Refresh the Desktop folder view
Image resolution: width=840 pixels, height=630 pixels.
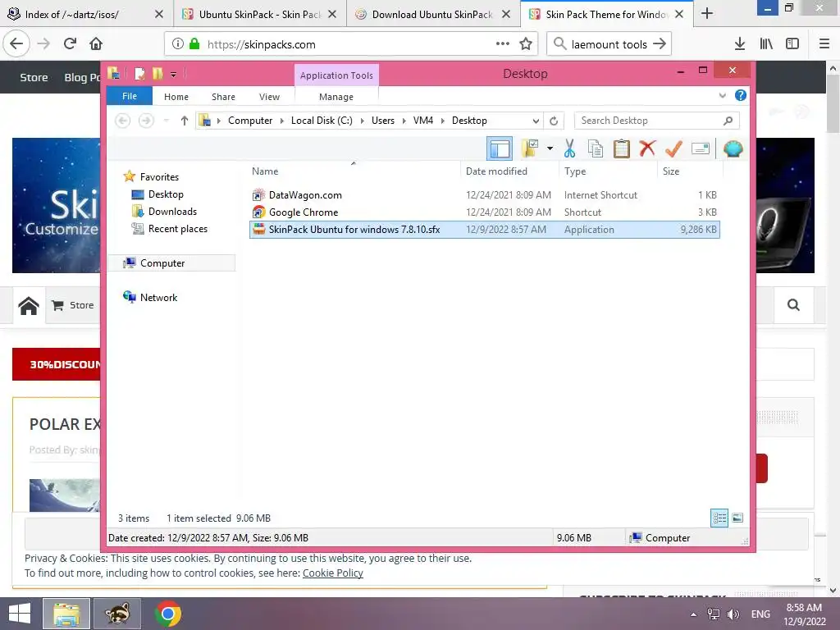pos(554,121)
